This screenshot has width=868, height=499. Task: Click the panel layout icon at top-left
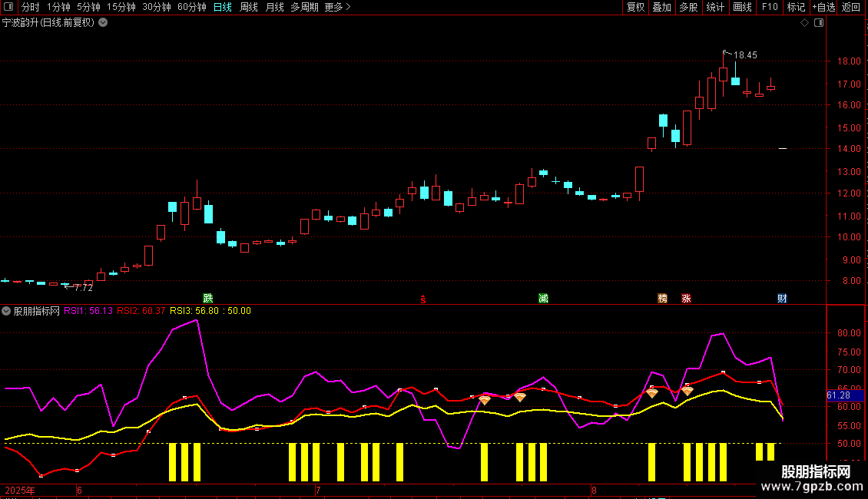point(8,7)
